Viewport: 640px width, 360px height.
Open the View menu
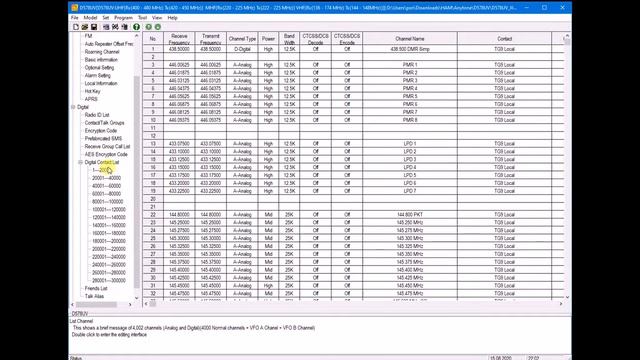[x=157, y=18]
